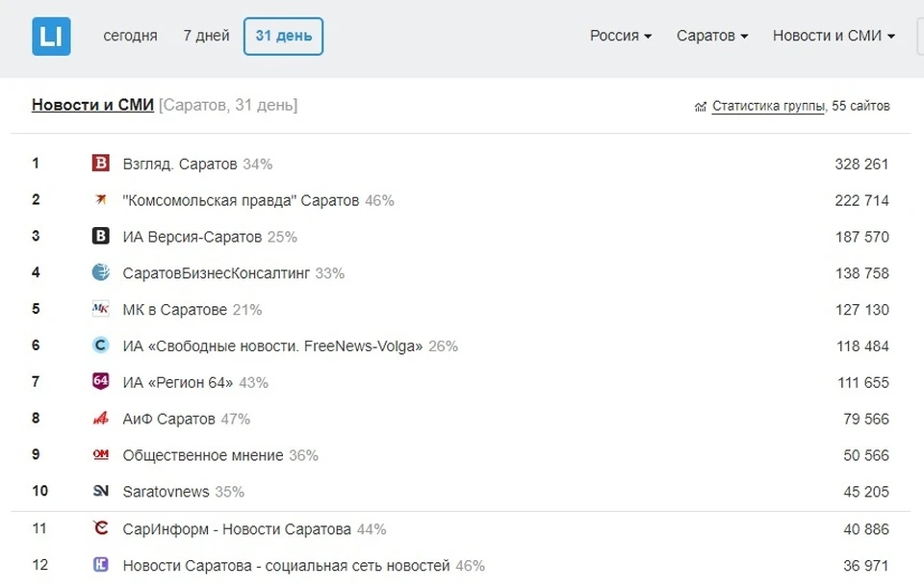The image size is (924, 588).
Task: Open ИА «Свободные новости. FreeNews-Volga» link
Action: pyautogui.click(x=272, y=345)
